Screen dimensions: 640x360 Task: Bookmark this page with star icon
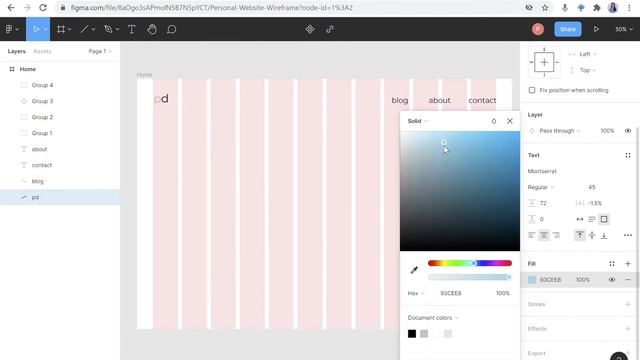click(545, 7)
